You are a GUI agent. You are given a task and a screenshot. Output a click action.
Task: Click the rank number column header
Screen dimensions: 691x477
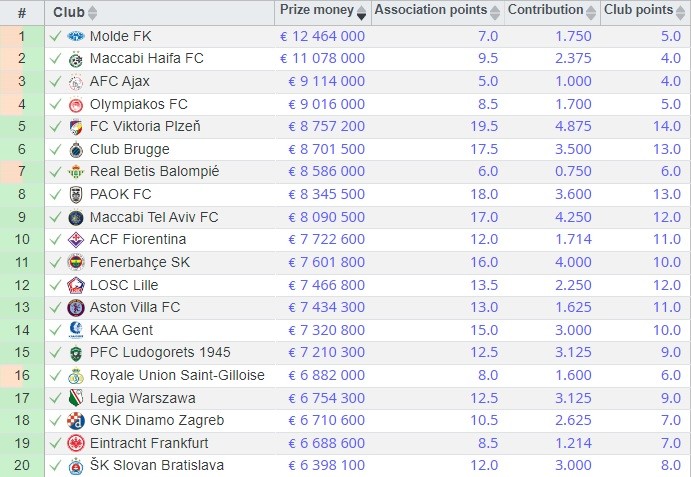point(22,12)
